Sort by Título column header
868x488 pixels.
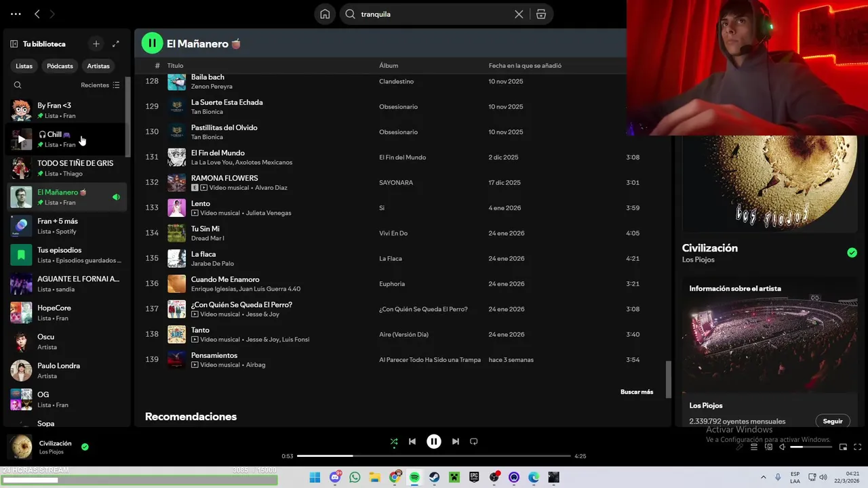[x=175, y=66]
